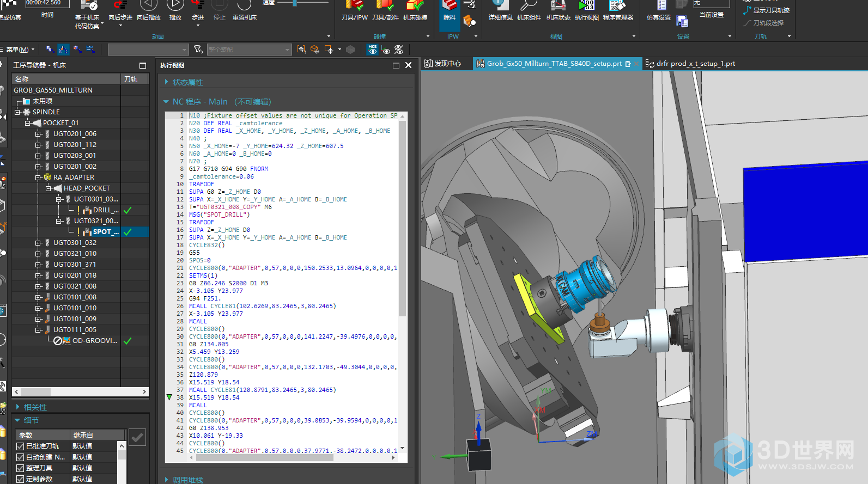Collapse the NC 程序 - Main section

click(x=166, y=102)
